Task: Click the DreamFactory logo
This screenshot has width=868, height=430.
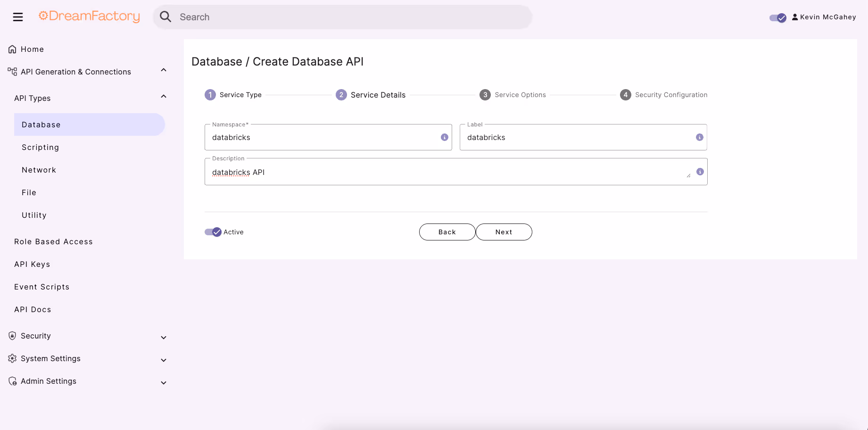Action: (89, 17)
